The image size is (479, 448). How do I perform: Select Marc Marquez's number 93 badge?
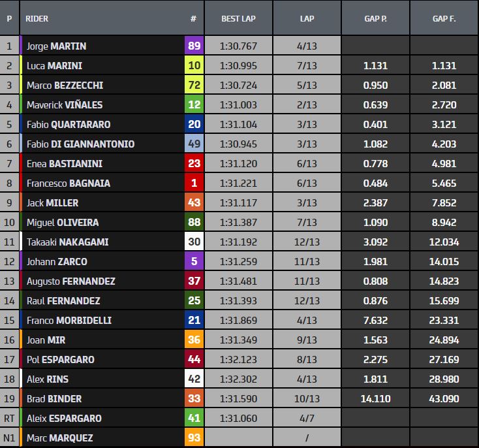194,438
